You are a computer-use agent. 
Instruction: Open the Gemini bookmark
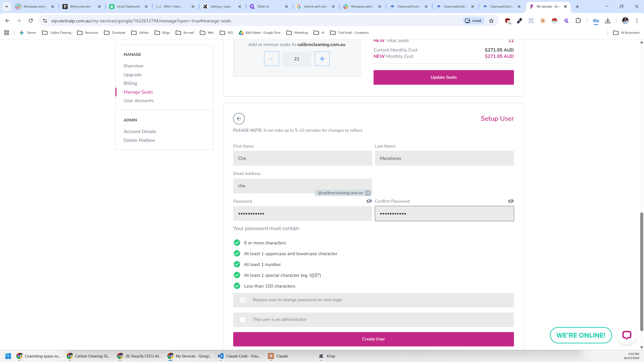28,33
